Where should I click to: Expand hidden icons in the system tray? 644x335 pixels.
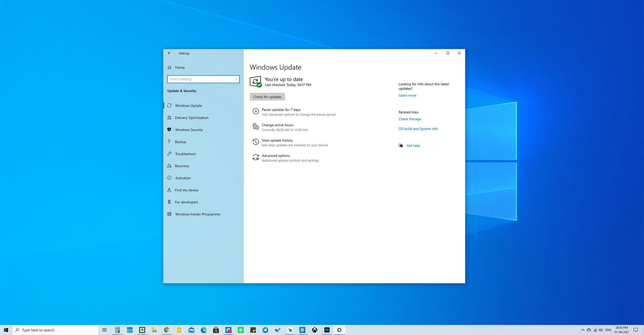(583, 330)
